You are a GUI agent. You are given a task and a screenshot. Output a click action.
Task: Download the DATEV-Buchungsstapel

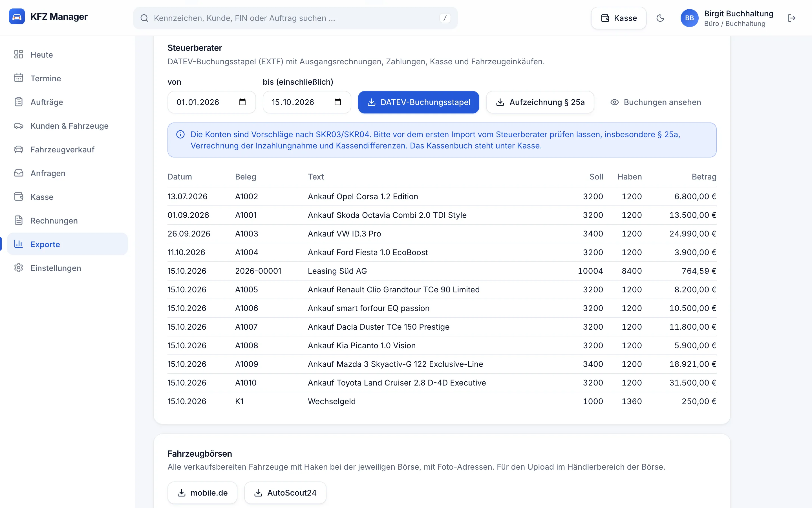click(x=418, y=102)
